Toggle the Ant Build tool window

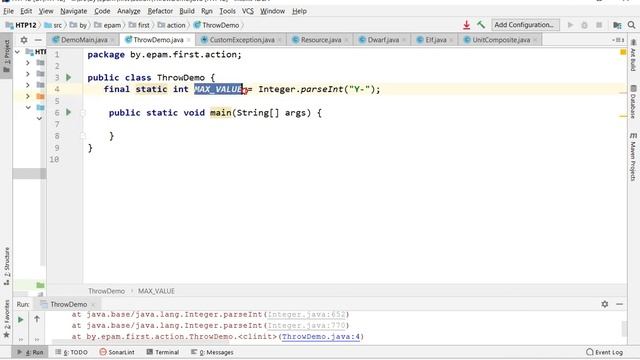633,56
